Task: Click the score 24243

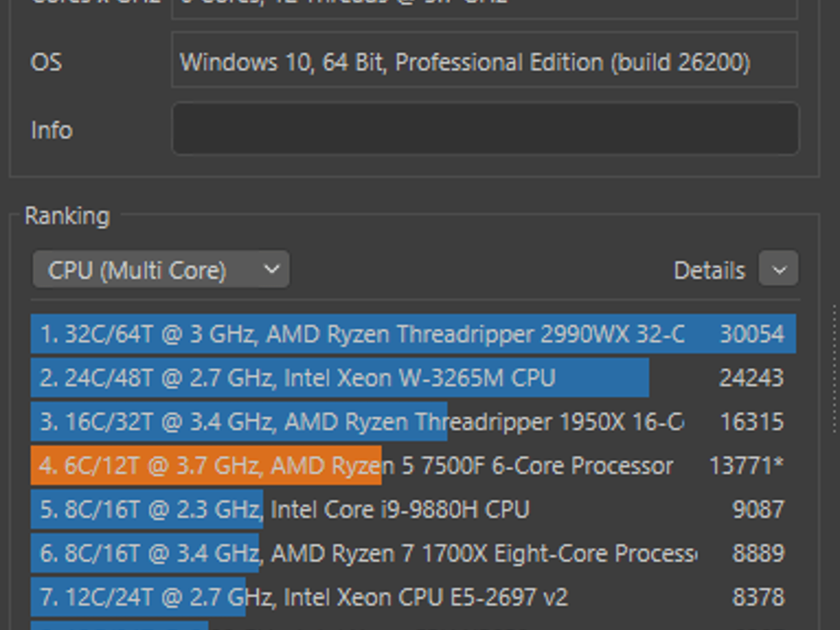Action: click(751, 377)
